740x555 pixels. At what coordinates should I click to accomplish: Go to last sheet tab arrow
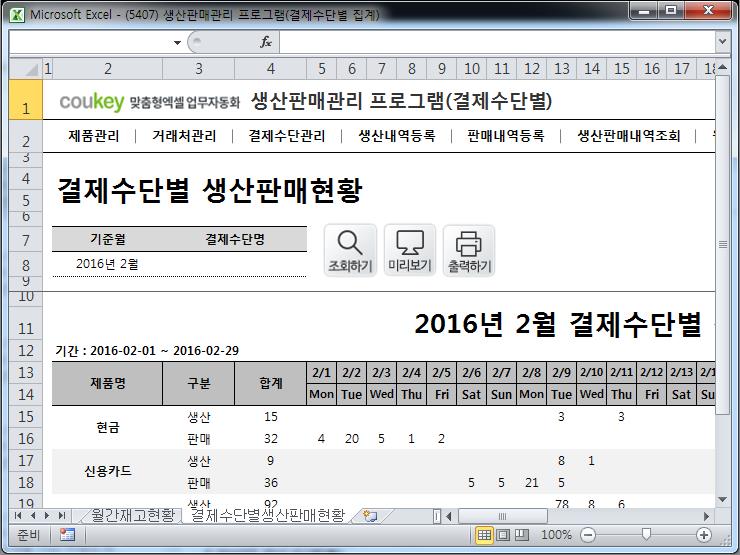coord(61,515)
